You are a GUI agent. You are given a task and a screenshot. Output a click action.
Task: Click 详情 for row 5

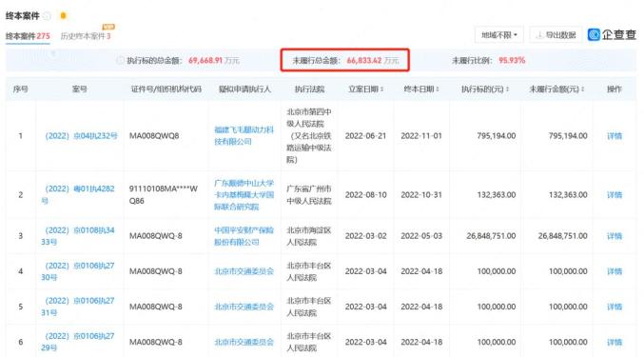pyautogui.click(x=615, y=307)
